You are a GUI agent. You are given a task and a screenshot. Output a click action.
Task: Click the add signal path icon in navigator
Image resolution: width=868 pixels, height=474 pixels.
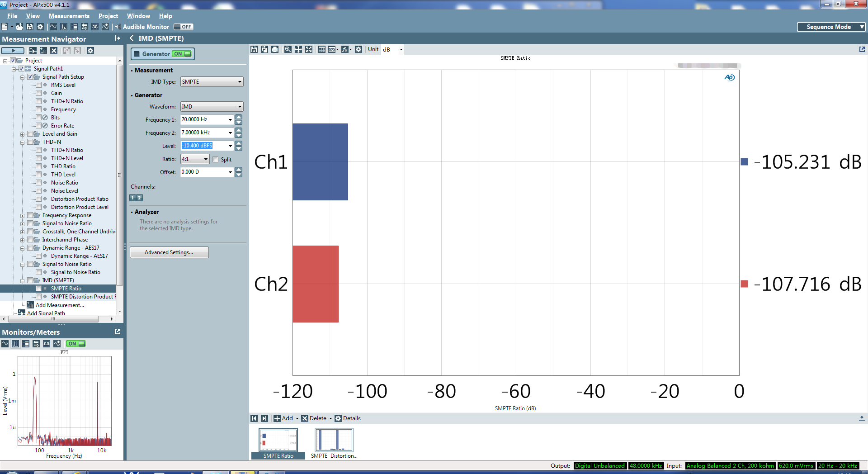pos(33,51)
